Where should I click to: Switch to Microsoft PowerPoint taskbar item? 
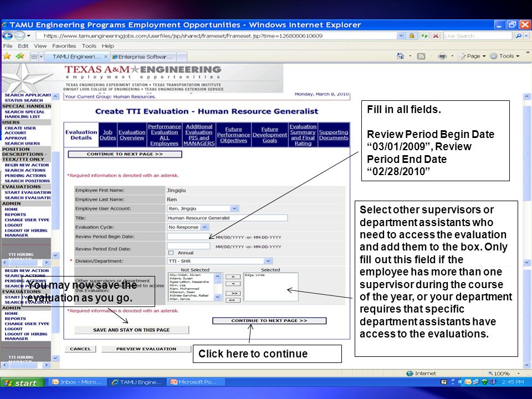195,382
